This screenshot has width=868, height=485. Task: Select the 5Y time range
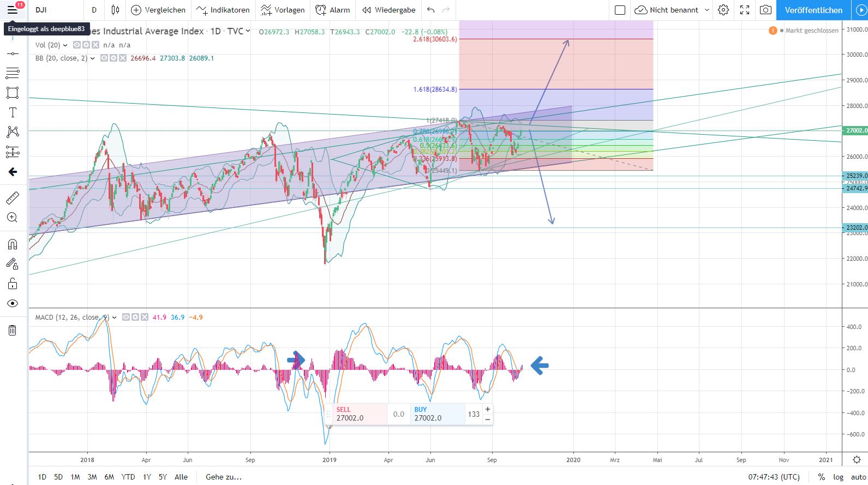click(163, 477)
